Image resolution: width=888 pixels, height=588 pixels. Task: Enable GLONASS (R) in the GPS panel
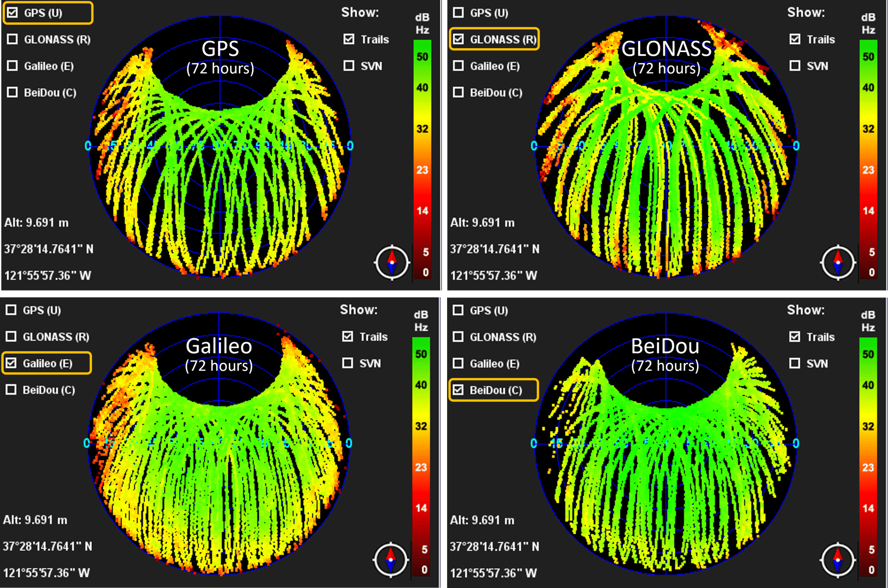12,39
